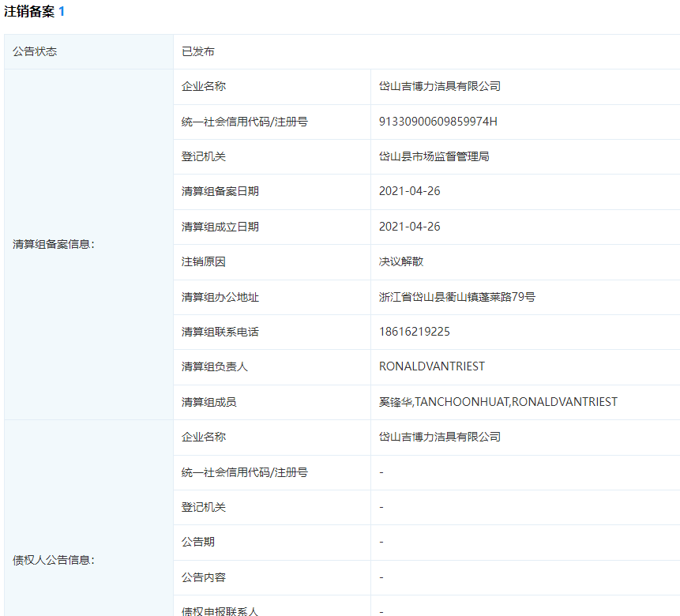Click 统一社会信用代码/注册号 label in 清算组备案信息

click(245, 122)
